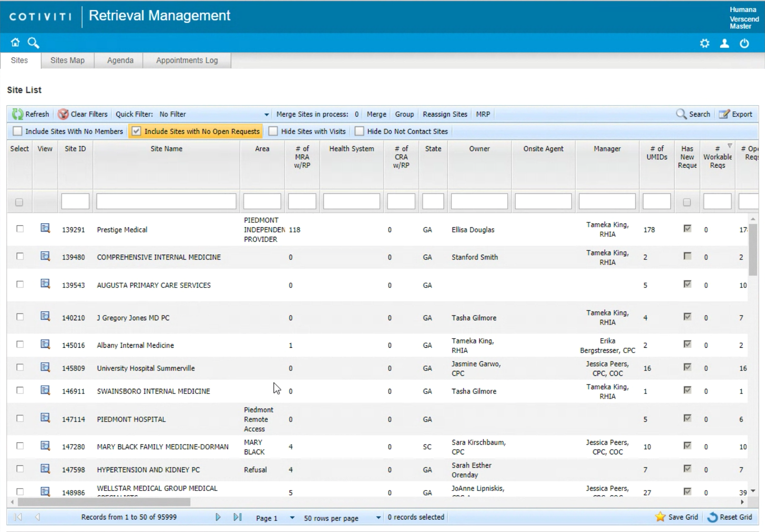Open rows per page dropdown
This screenshot has height=532, width=765.
pos(378,518)
